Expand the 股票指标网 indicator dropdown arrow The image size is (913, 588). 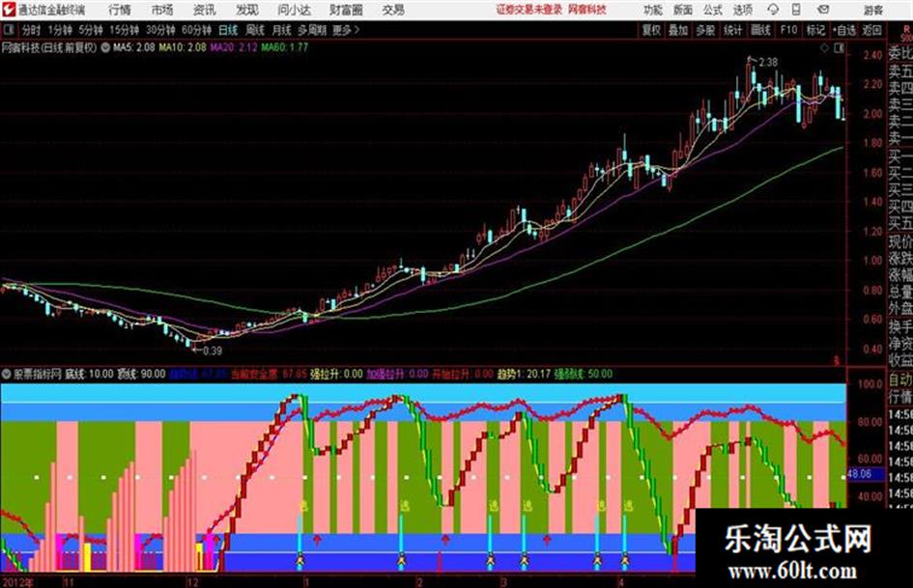pos(7,374)
